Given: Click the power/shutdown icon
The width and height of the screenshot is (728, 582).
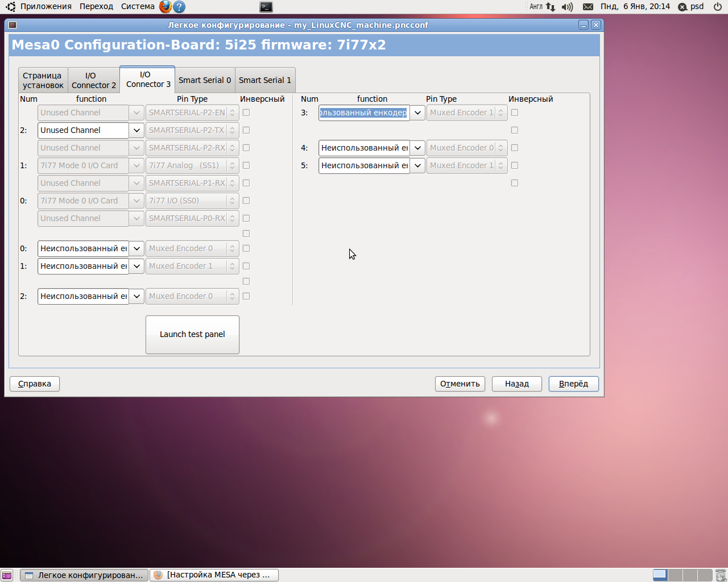Looking at the screenshot, I should click(x=718, y=7).
